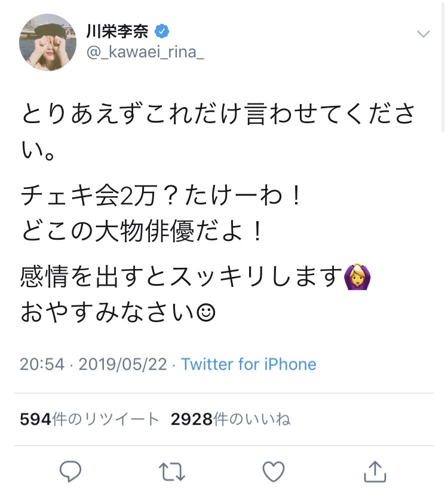The image size is (448, 498).
Task: Click the opening line とりあえずこれだけ言わせてください
Action: click(x=218, y=114)
